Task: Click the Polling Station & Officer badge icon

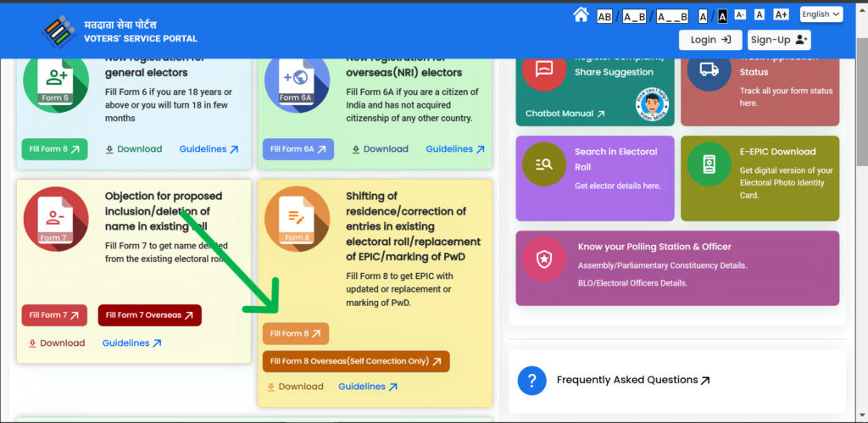Action: pos(543,259)
